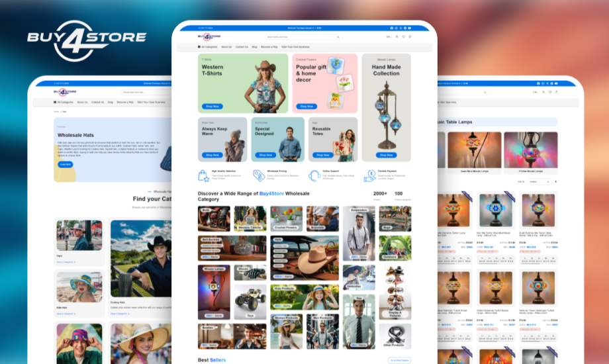Open the Toys category tile
The image size is (609, 364).
(250, 302)
